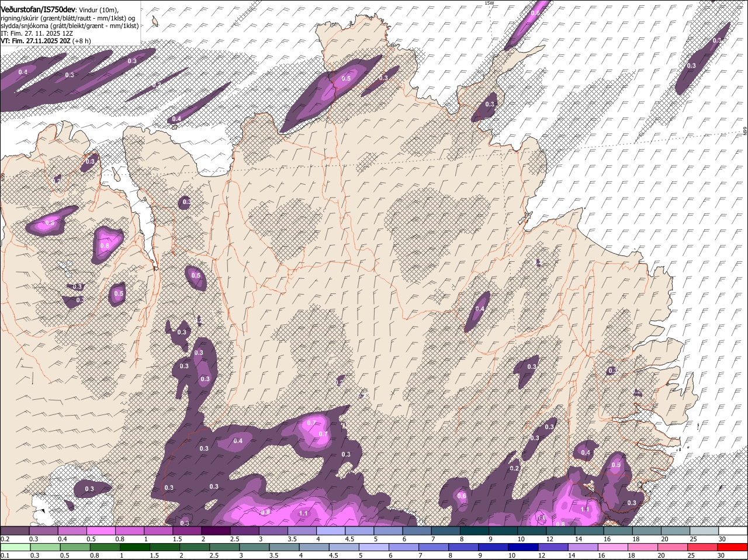
Task: Select the lower legend swatch between 0.5 and 0.8
Action: pyautogui.click(x=75, y=548)
